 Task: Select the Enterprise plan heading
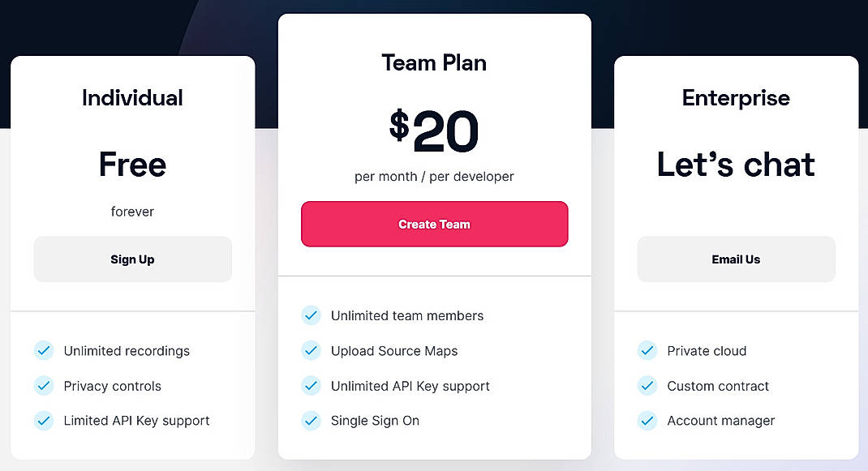click(736, 97)
